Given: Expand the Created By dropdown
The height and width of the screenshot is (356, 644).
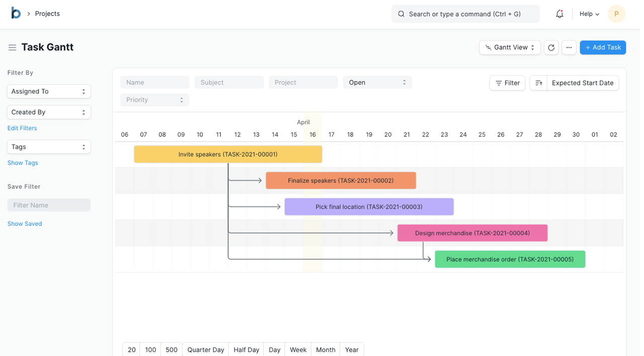Looking at the screenshot, I should (49, 112).
